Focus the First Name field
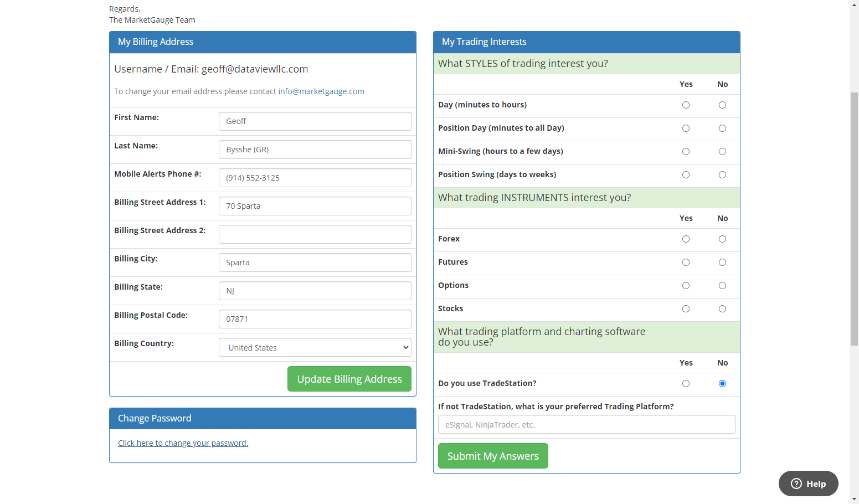Screen dimensions: 859x504 [x=315, y=121]
